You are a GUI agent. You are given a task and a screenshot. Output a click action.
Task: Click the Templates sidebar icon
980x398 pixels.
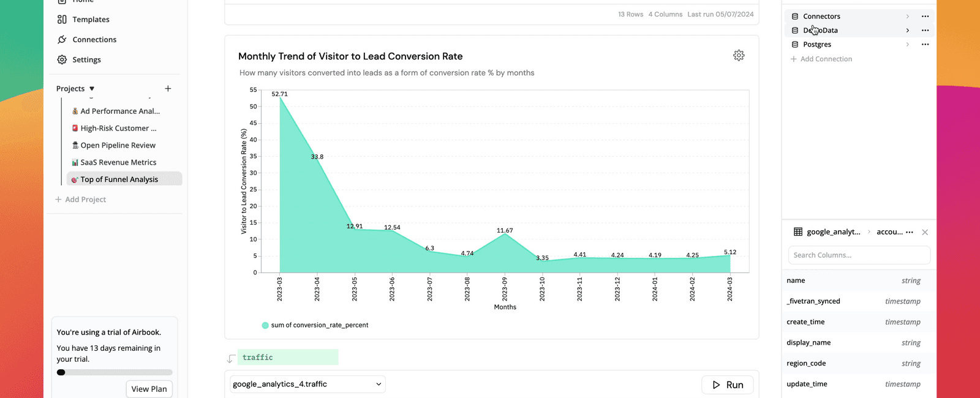(x=62, y=20)
